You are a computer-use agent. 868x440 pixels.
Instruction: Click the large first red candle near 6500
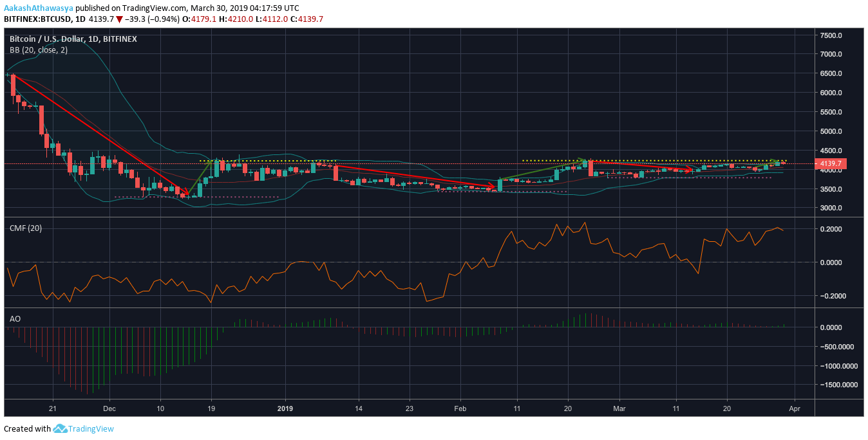click(x=13, y=85)
